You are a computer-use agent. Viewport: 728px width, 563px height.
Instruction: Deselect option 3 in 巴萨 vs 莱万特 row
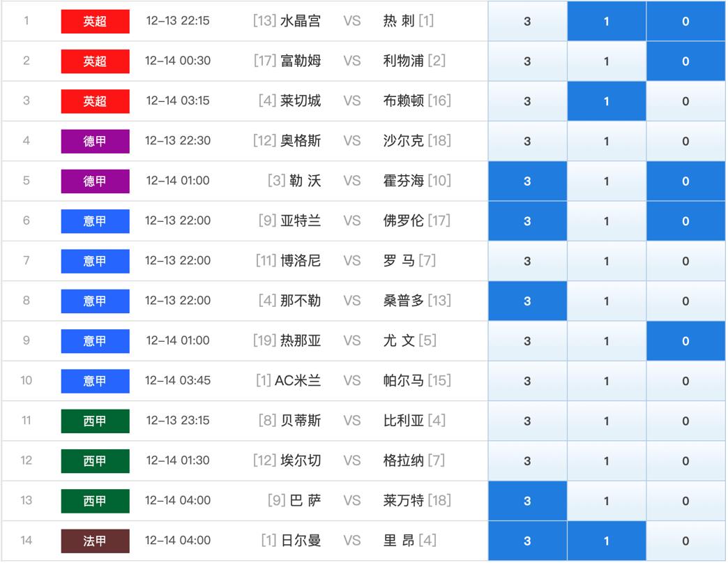(x=527, y=501)
